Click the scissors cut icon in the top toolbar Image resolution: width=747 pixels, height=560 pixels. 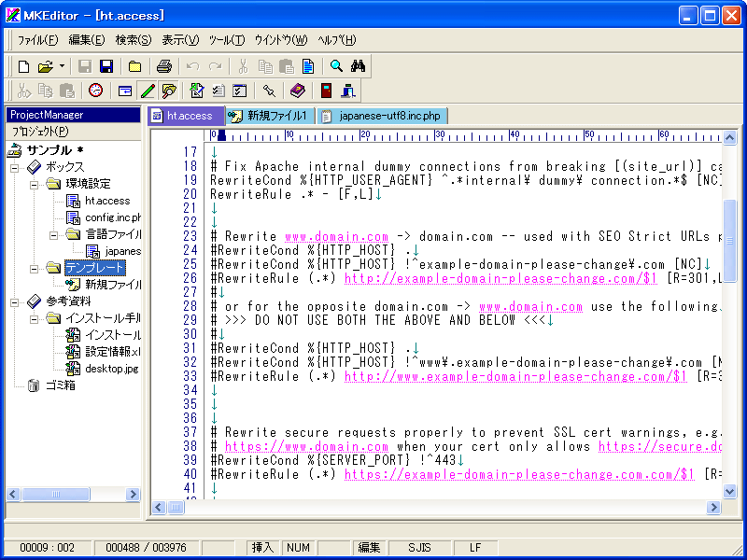click(x=243, y=66)
